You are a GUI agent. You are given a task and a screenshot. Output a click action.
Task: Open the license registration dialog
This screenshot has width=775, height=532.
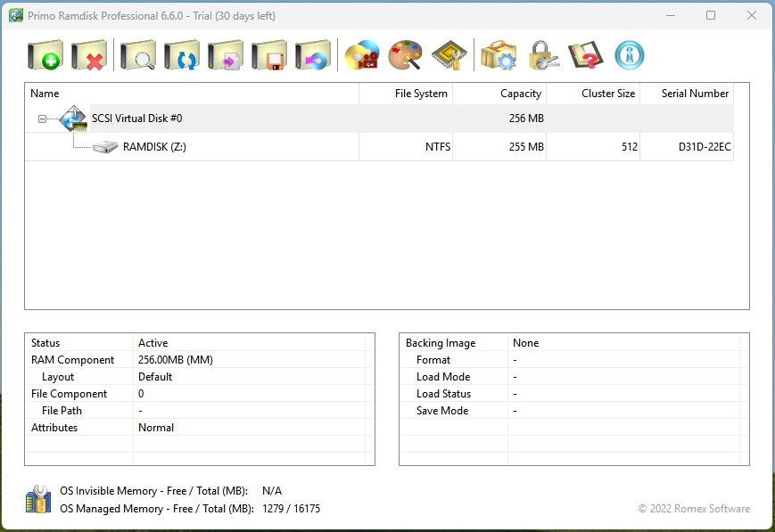pos(541,54)
